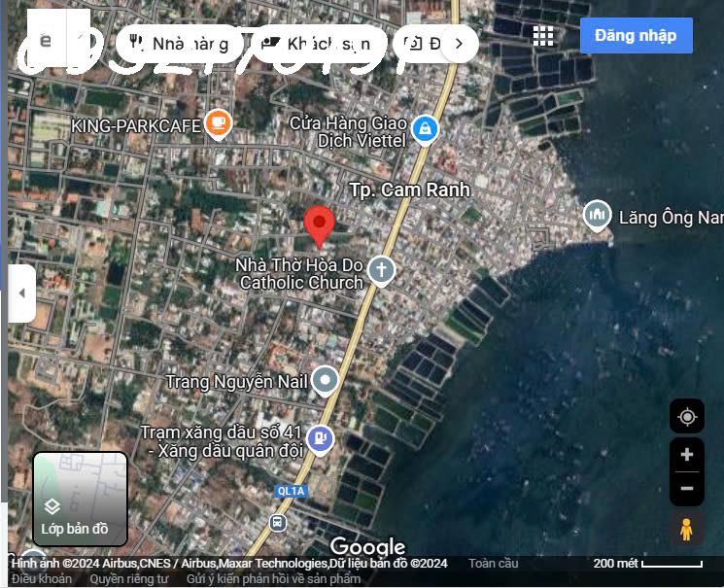724x588 pixels.
Task: Drop into Street View with Pegman
Action: point(687,529)
